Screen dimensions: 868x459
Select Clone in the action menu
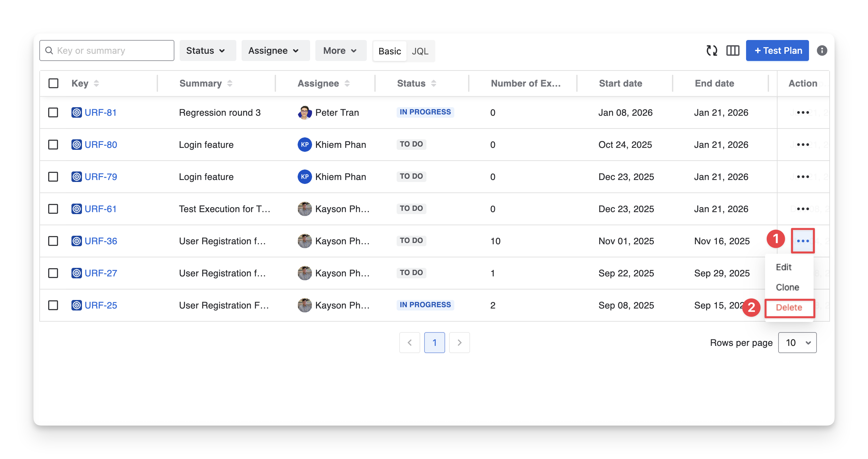[x=787, y=287]
